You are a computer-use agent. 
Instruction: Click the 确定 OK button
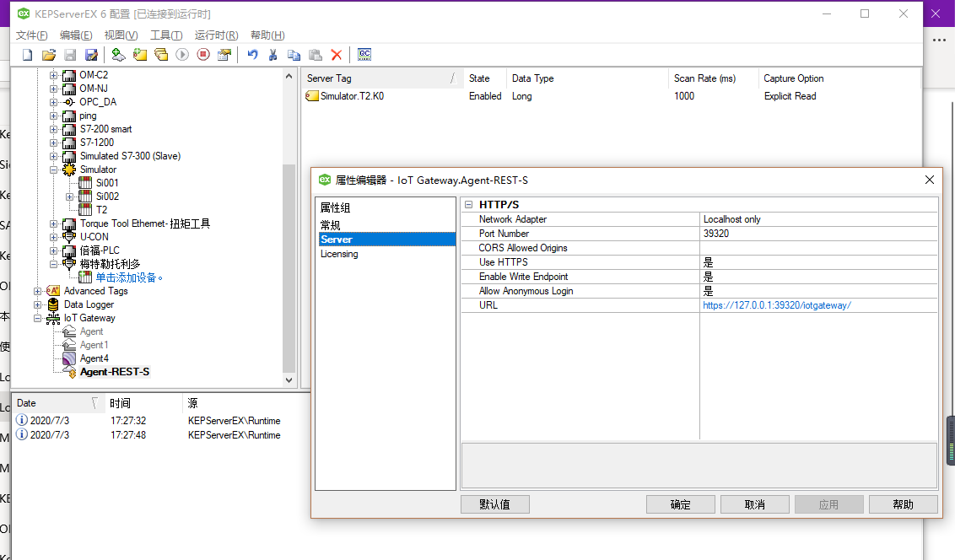[680, 504]
